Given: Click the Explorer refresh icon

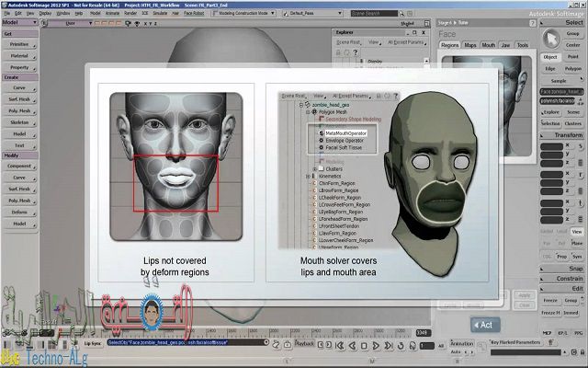Looking at the screenshot, I should tap(346, 52).
